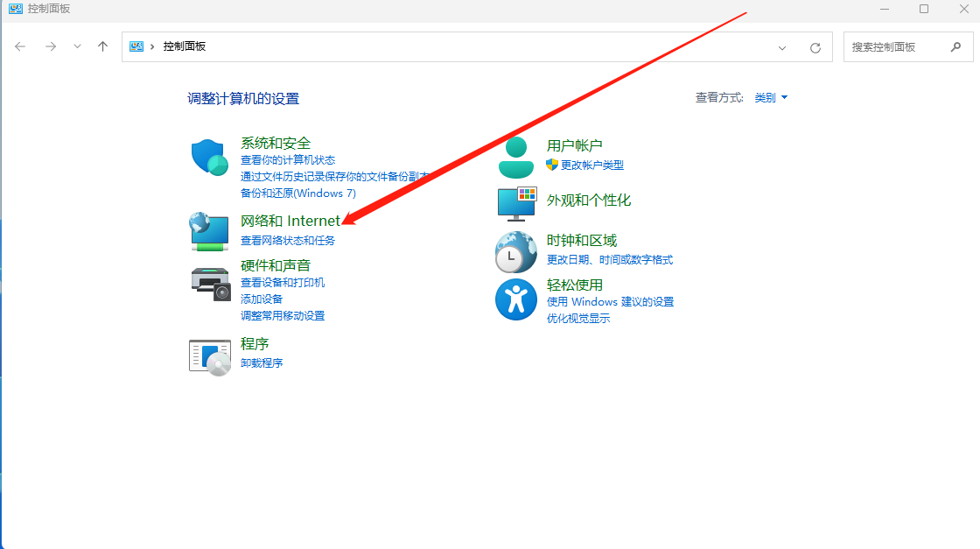The height and width of the screenshot is (549, 980).
Task: Click the 搜索控制面板 search field
Action: (908, 47)
